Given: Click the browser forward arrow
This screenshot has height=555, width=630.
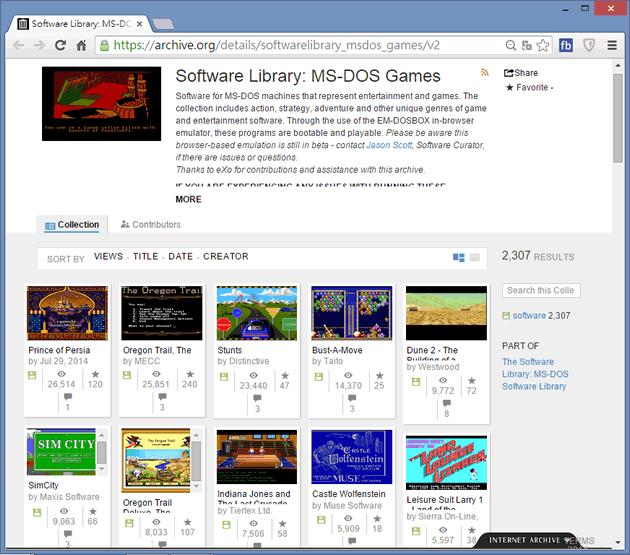Looking at the screenshot, I should [x=39, y=45].
